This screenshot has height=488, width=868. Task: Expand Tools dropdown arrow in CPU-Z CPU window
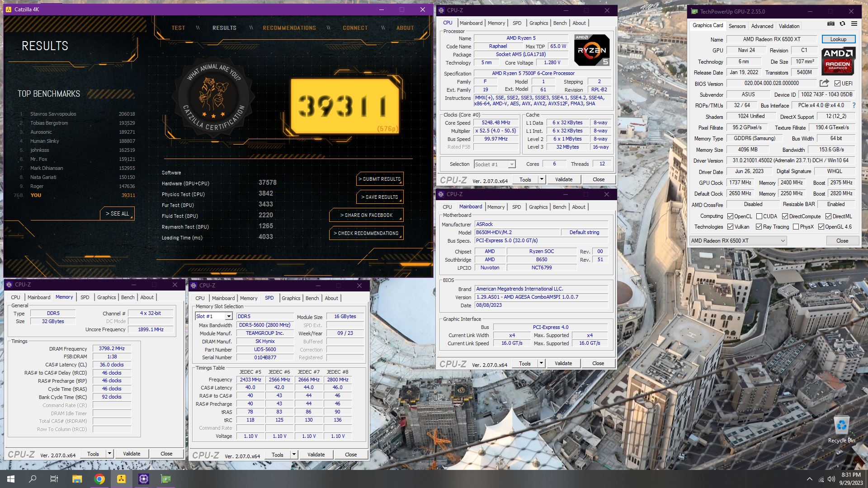coord(541,179)
